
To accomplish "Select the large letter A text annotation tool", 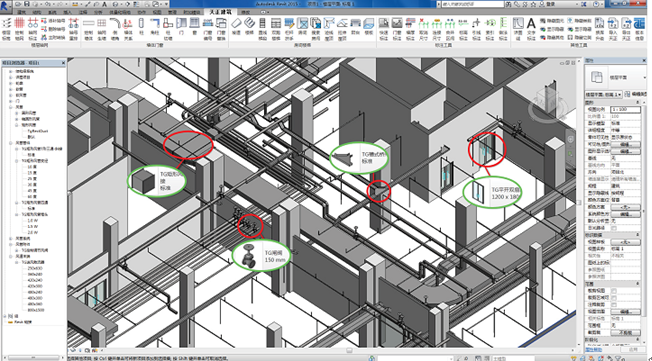I will 531,23.
